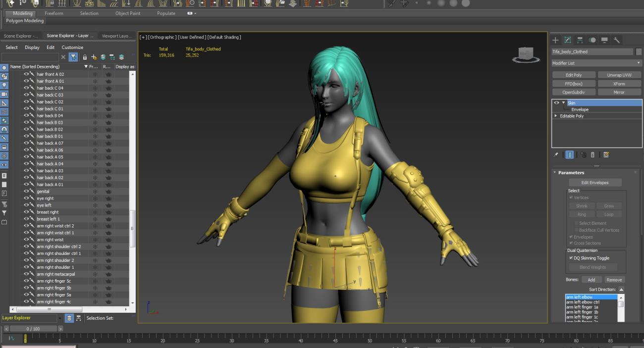Toggle visibility eye for eye right
This screenshot has width=644, height=348.
tap(27, 198)
